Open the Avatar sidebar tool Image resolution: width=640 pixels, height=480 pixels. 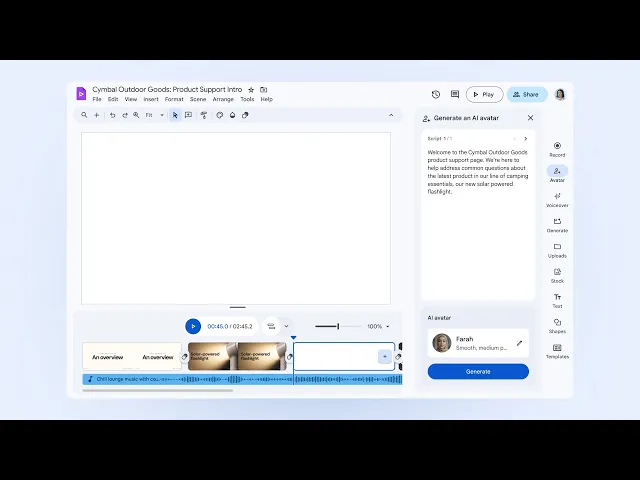pyautogui.click(x=557, y=174)
